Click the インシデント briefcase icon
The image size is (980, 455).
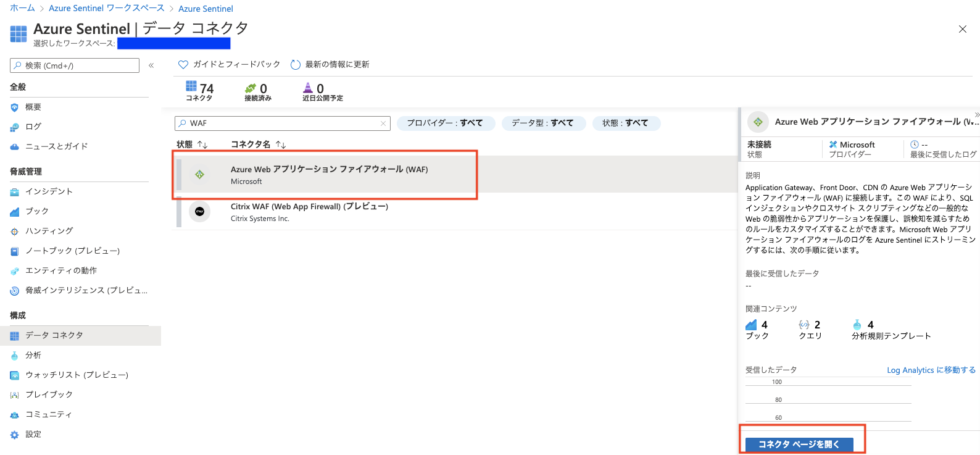(x=15, y=192)
